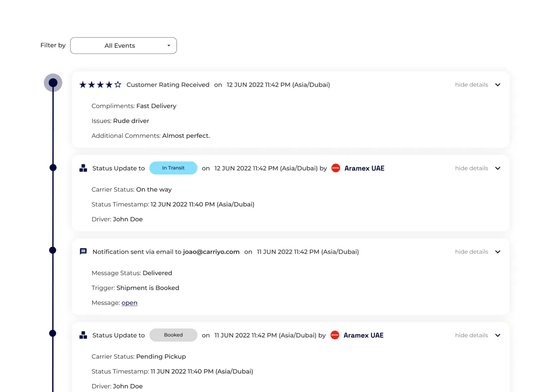The image size is (552, 392).
Task: Click hide details on Booked status event
Action: (x=471, y=335)
